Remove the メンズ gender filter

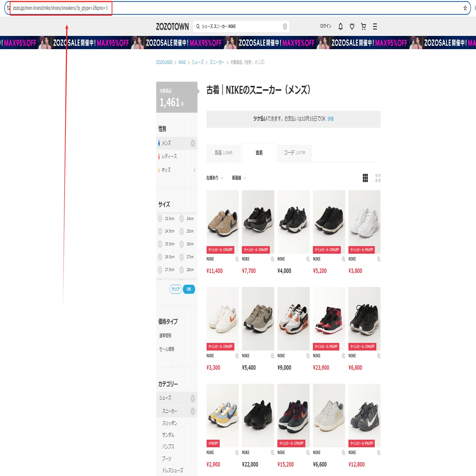(x=193, y=143)
